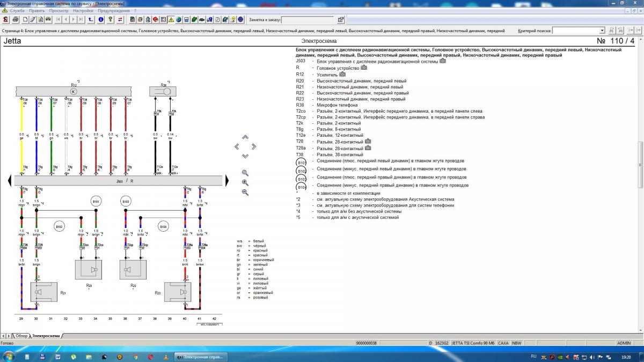Jump to last page with the navigation arrow
The image size is (644, 362).
point(81,20)
